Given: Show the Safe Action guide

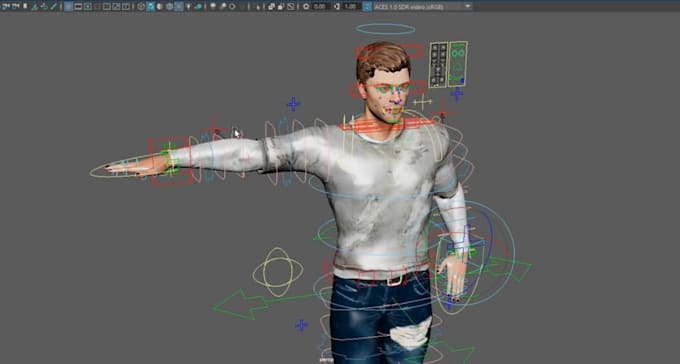Looking at the screenshot, I should coord(116,7).
